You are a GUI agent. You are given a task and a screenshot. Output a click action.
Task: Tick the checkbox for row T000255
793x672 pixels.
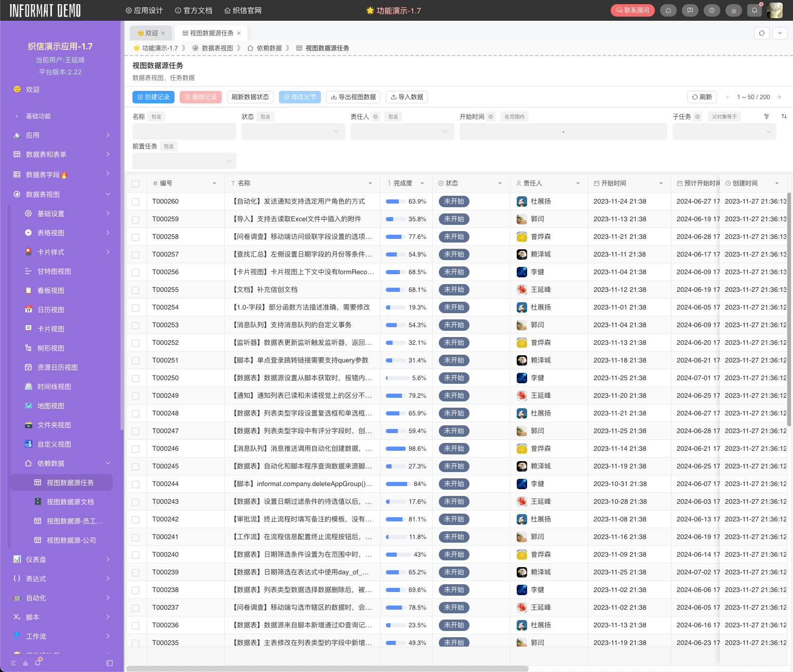136,290
